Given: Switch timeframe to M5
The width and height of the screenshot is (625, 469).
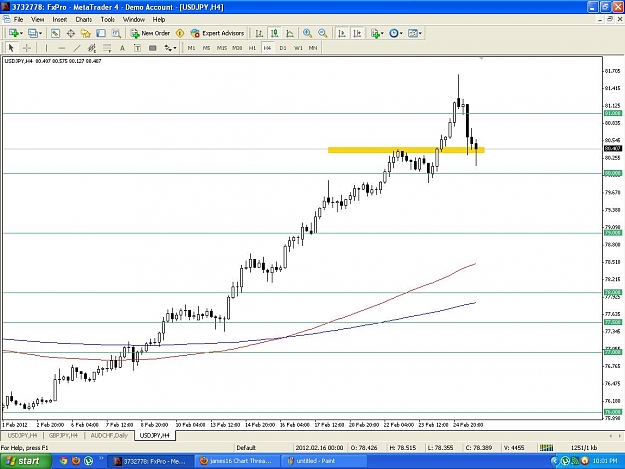Looking at the screenshot, I should click(206, 48).
